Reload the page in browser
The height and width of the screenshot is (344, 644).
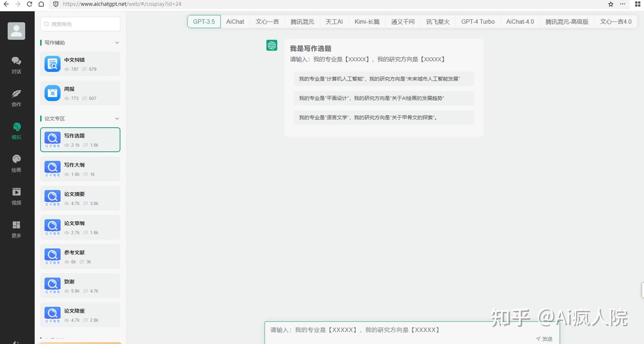coord(30,4)
